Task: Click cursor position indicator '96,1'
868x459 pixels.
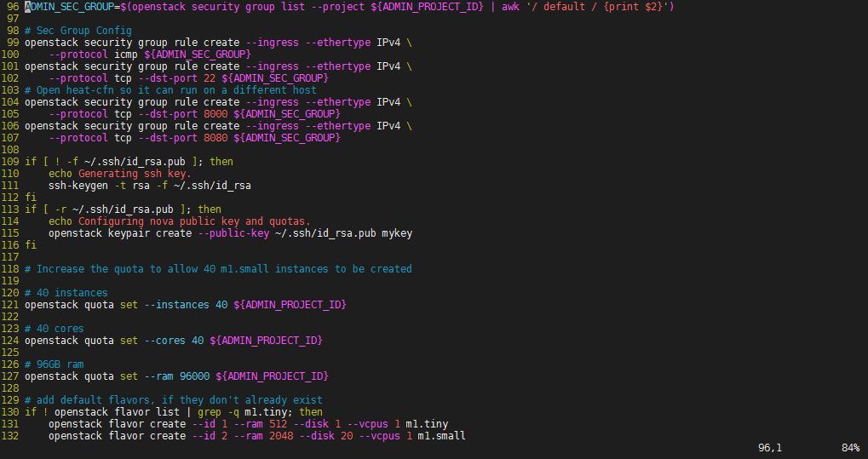Action: click(x=769, y=447)
